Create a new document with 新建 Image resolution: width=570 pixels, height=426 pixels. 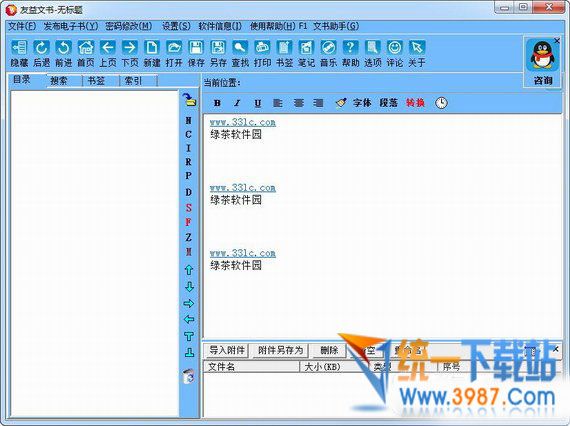pyautogui.click(x=152, y=53)
